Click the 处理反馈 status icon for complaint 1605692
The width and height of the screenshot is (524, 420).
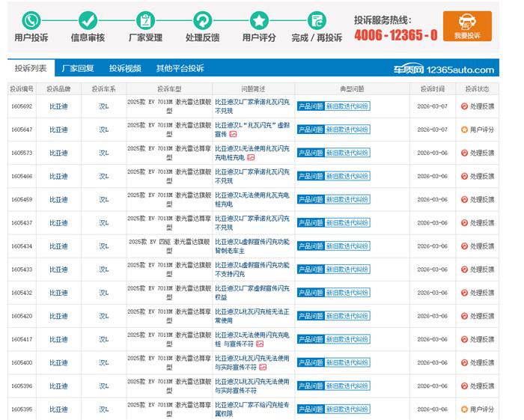pos(464,106)
